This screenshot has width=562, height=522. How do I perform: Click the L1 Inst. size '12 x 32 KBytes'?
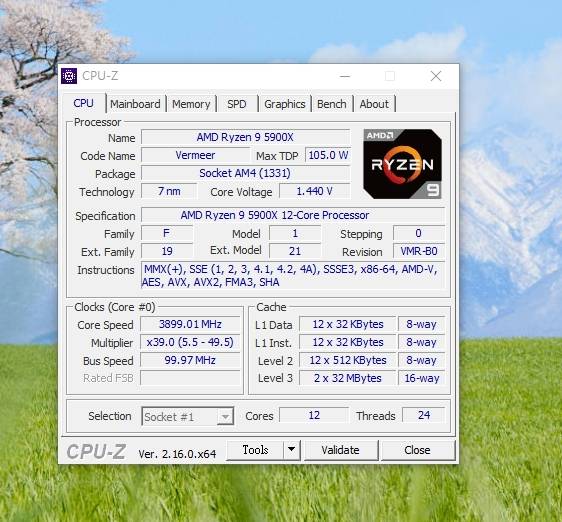(348, 342)
